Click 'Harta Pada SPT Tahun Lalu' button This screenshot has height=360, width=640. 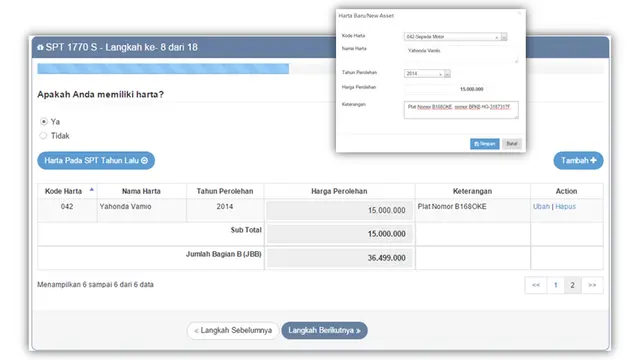tap(96, 160)
